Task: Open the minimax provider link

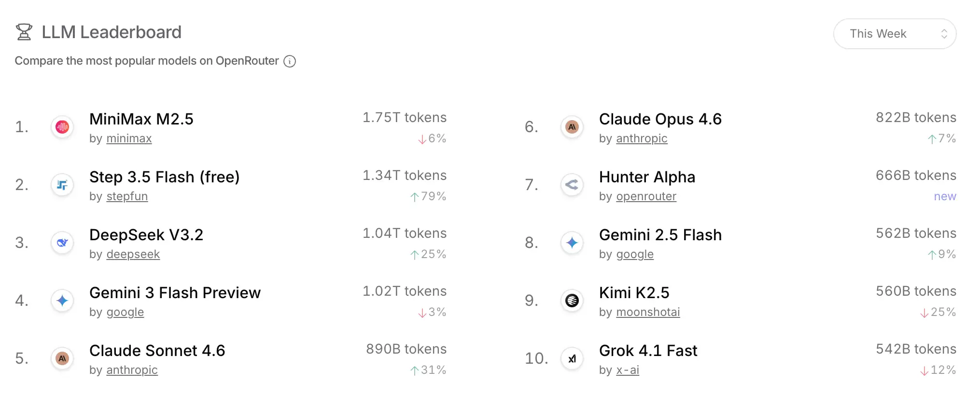Action: [129, 139]
